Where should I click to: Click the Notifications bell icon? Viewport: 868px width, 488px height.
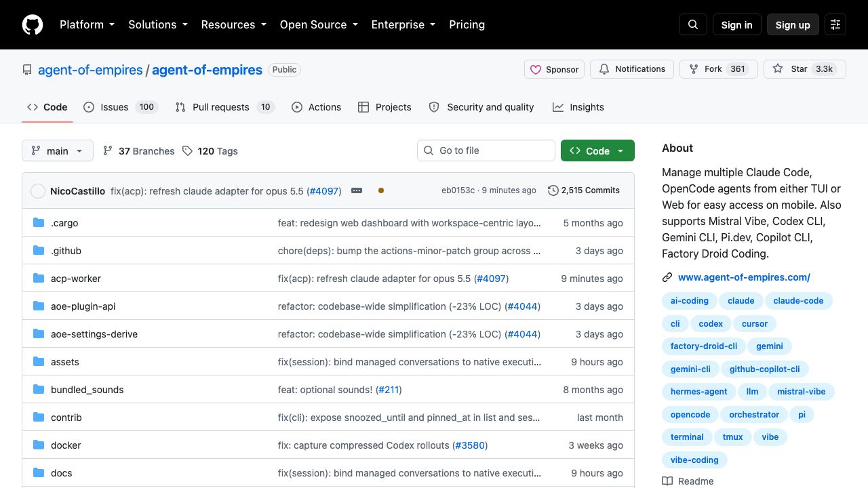[604, 69]
